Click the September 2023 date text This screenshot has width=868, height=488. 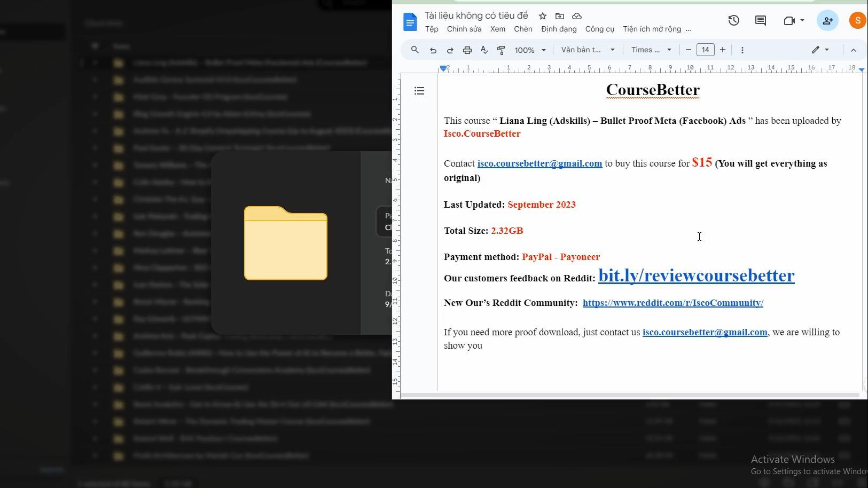pyautogui.click(x=542, y=204)
